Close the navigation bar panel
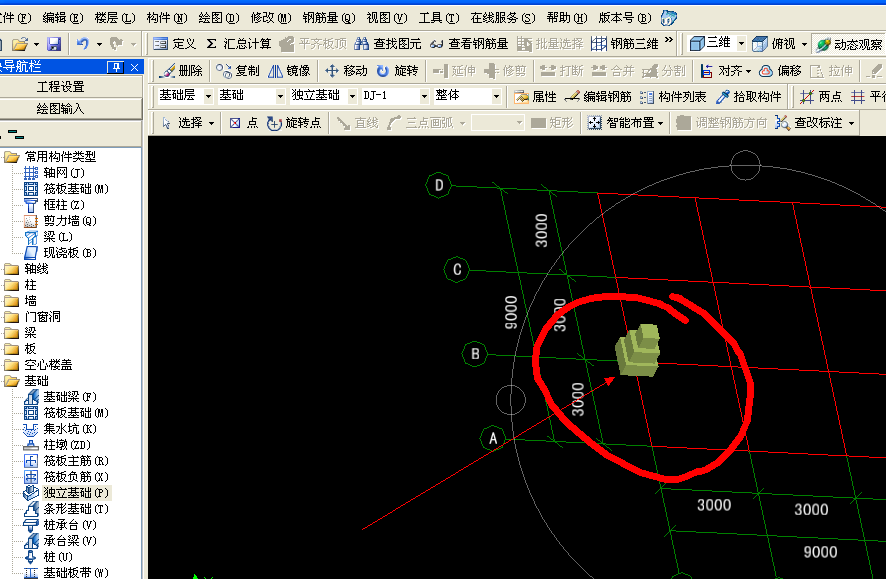886x579 pixels. click(134, 67)
